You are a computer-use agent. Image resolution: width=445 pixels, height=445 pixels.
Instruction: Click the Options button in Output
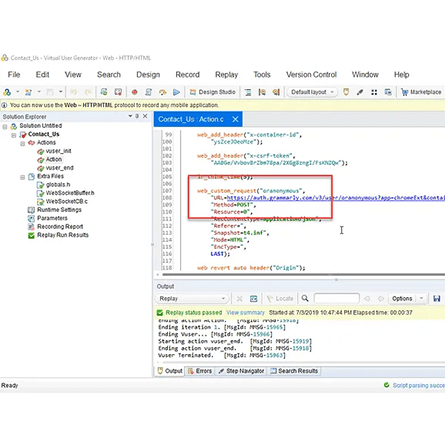[402, 298]
